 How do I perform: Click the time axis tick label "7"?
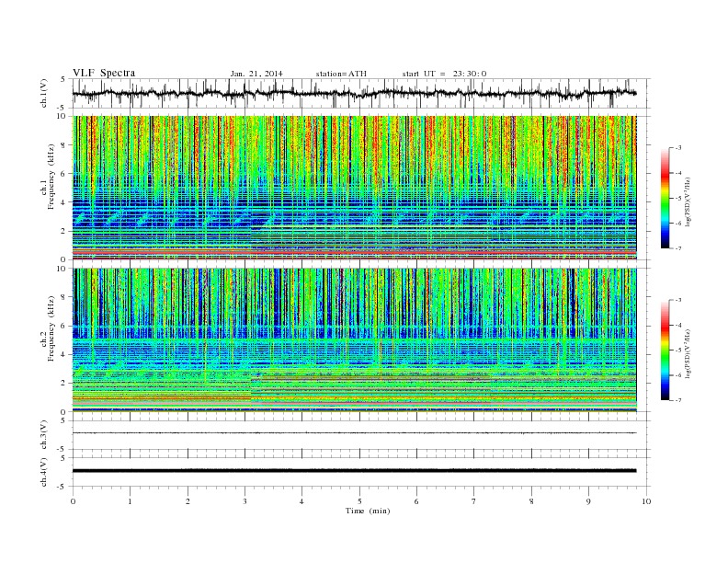(x=474, y=501)
